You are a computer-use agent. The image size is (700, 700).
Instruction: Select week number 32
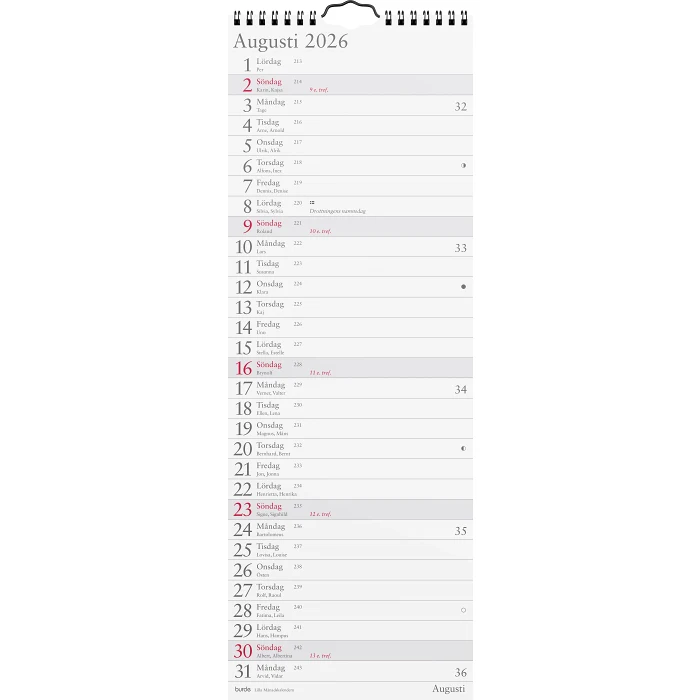[460, 107]
